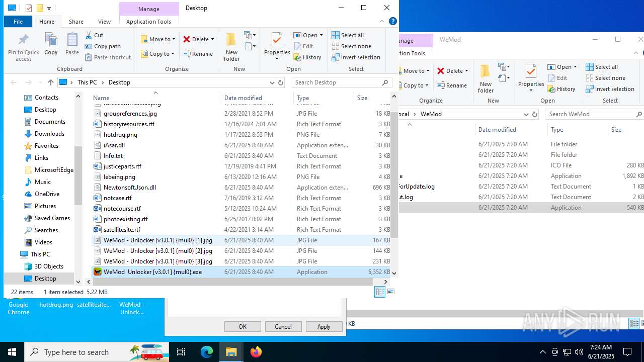Click Size column header in WeMod window
Viewport: 644px width, 362px height.
pyautogui.click(x=626, y=130)
